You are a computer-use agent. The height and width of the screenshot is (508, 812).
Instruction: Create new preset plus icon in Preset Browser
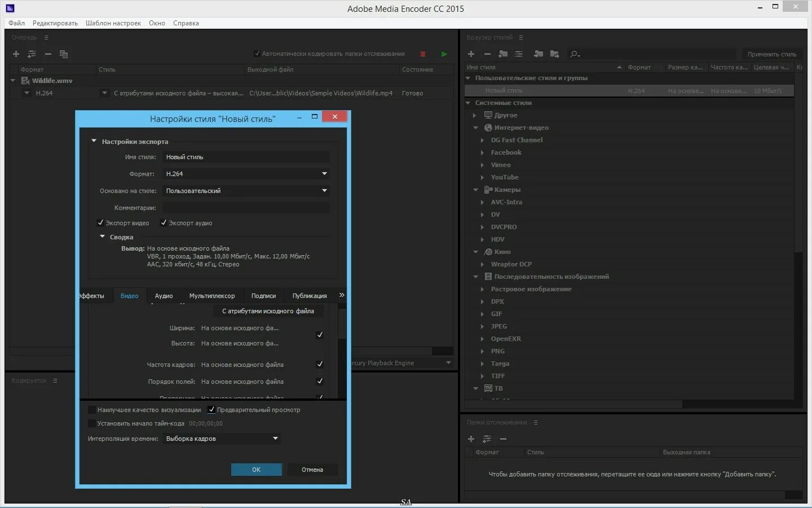click(x=471, y=54)
